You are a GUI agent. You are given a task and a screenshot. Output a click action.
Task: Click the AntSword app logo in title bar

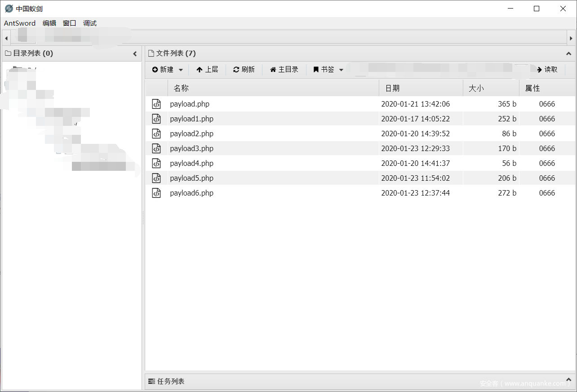click(9, 9)
